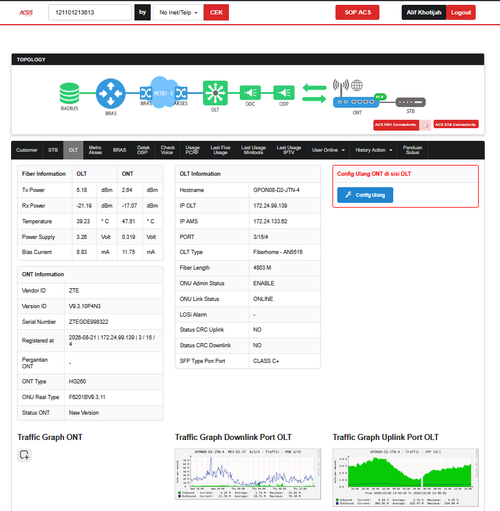This screenshot has height=511, width=500.
Task: Click the serial number ZTEGDE998322
Action: point(88,322)
